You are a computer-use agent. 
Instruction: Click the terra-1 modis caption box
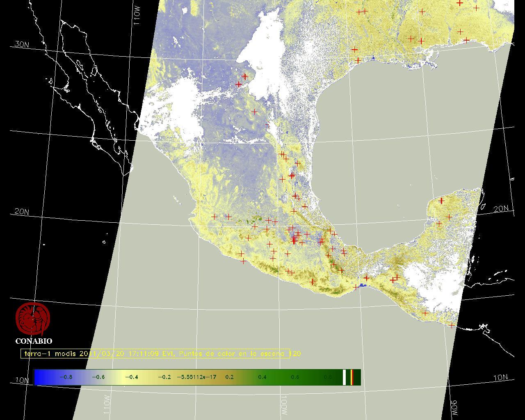tap(155, 354)
